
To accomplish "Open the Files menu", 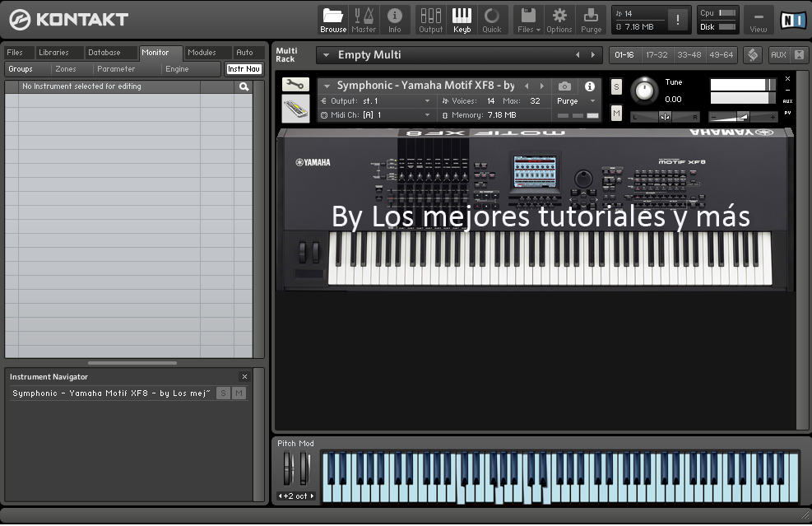I will coord(529,21).
